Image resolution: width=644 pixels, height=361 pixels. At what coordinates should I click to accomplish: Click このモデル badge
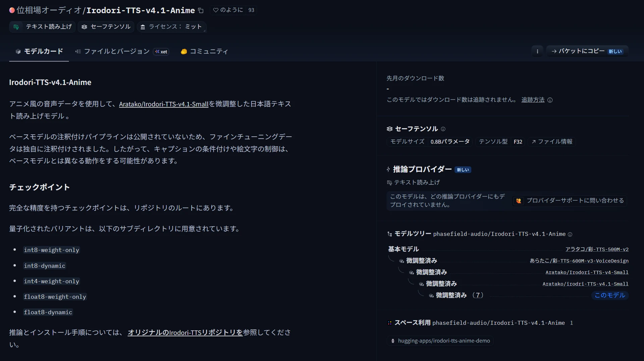coord(610,295)
